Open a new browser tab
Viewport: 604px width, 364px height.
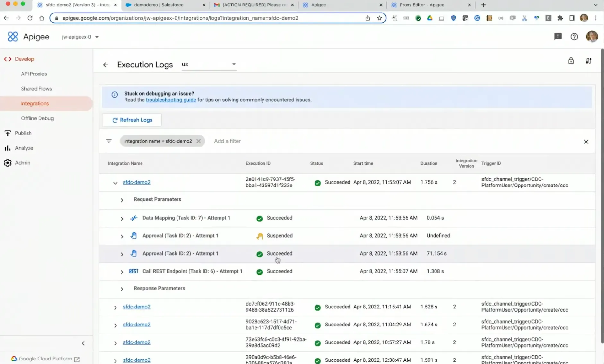[x=483, y=5]
